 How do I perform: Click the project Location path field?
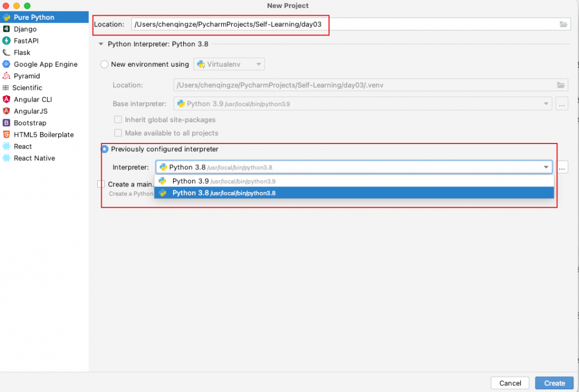click(x=351, y=24)
